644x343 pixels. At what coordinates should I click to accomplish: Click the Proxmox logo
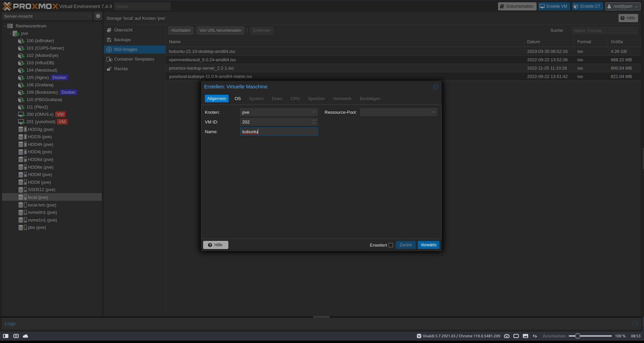click(30, 6)
